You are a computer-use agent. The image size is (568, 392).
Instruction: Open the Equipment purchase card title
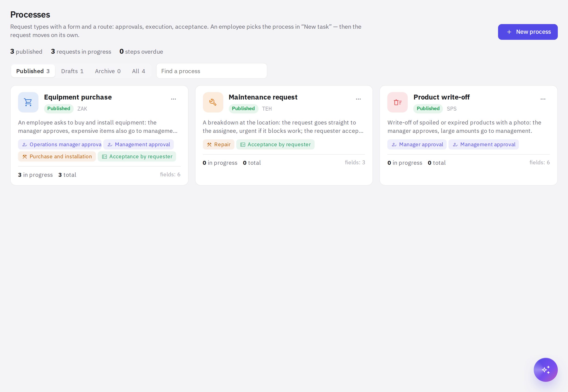click(x=78, y=97)
